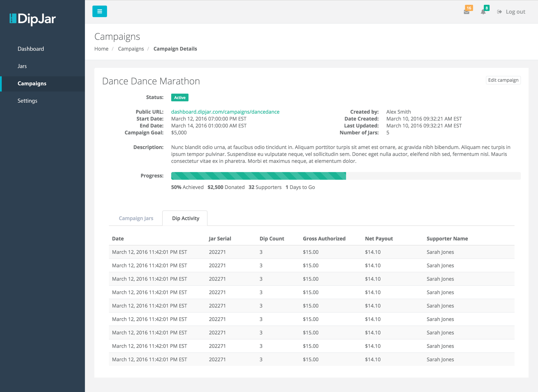Open the bell notifications icon
This screenshot has width=538, height=392.
483,12
